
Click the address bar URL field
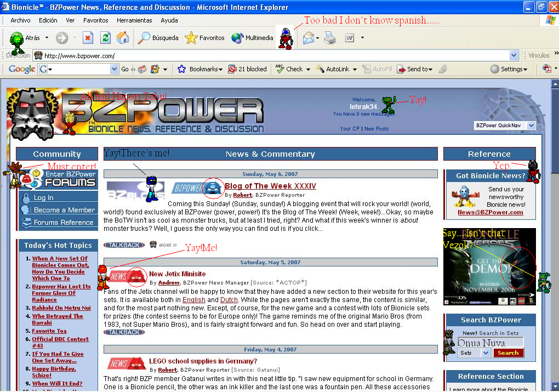point(271,55)
